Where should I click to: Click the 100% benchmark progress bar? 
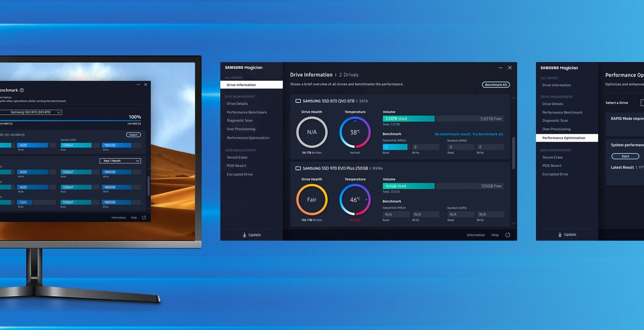point(70,121)
